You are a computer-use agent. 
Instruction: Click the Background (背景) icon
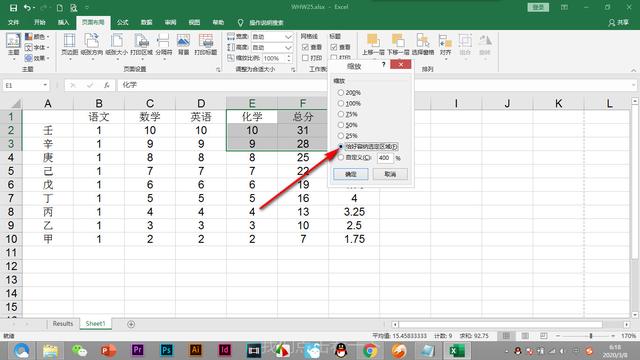[183, 45]
